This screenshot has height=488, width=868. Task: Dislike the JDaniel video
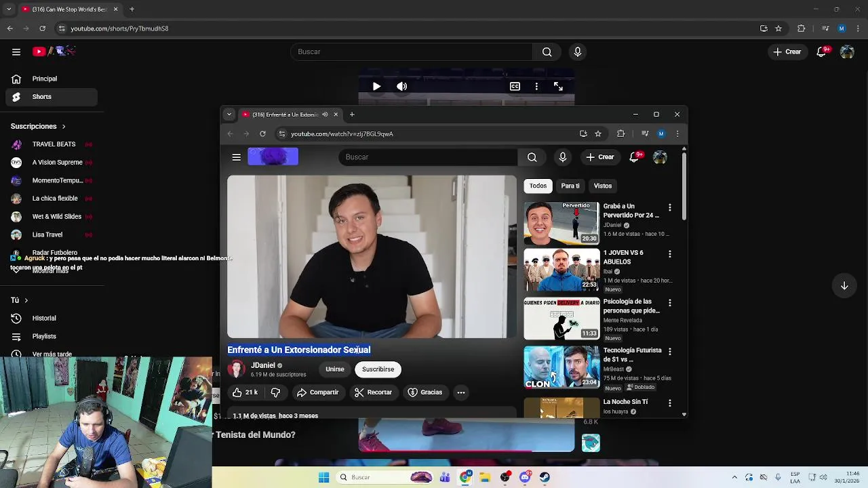pyautogui.click(x=275, y=392)
